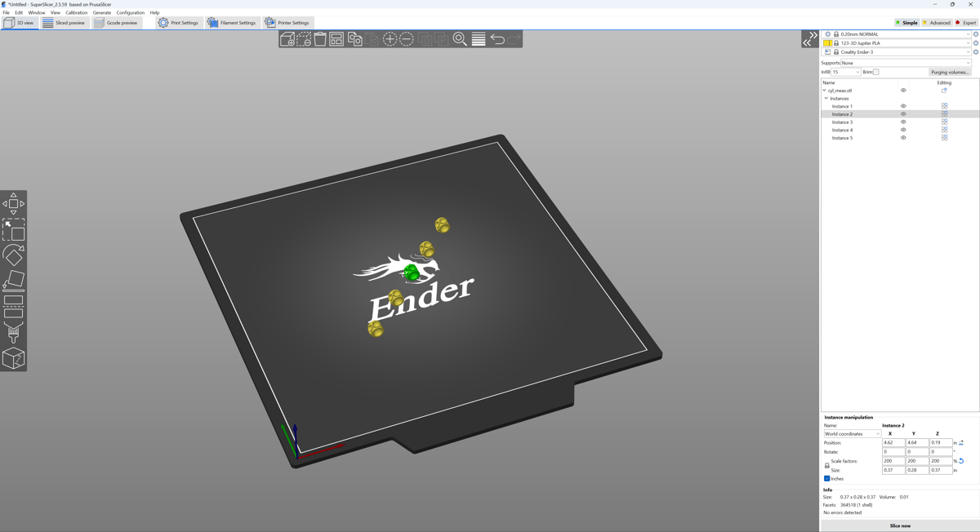The image size is (980, 532).
Task: Click the Arrange objects icon
Action: click(x=336, y=39)
